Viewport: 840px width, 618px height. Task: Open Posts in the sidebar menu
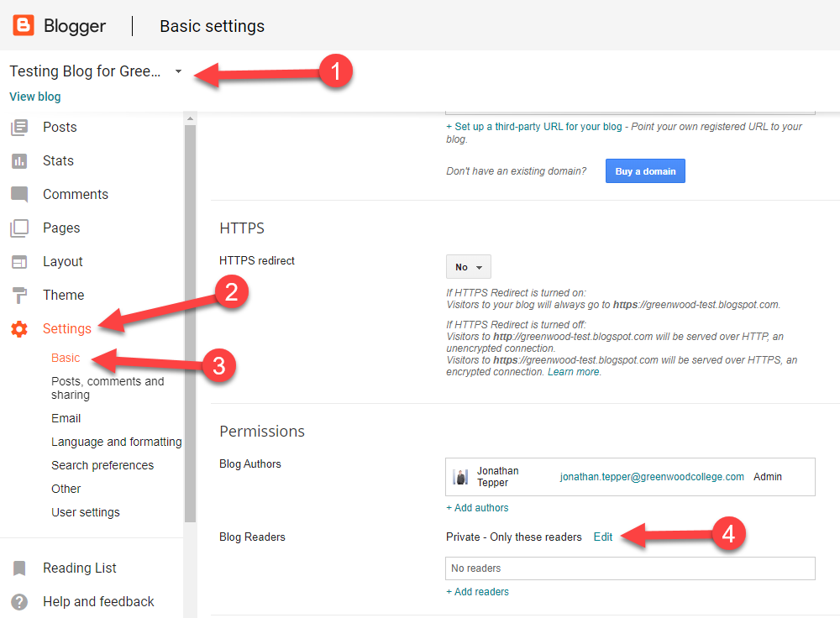60,128
